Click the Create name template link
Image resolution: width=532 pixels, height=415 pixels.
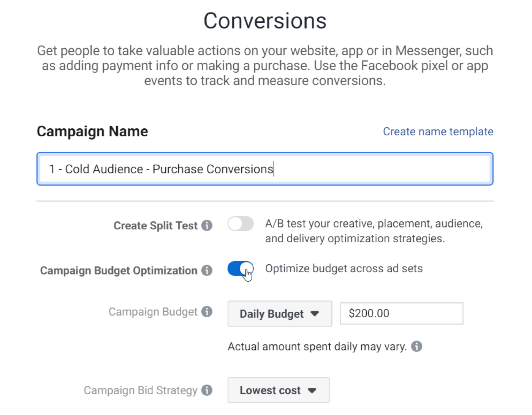point(438,131)
